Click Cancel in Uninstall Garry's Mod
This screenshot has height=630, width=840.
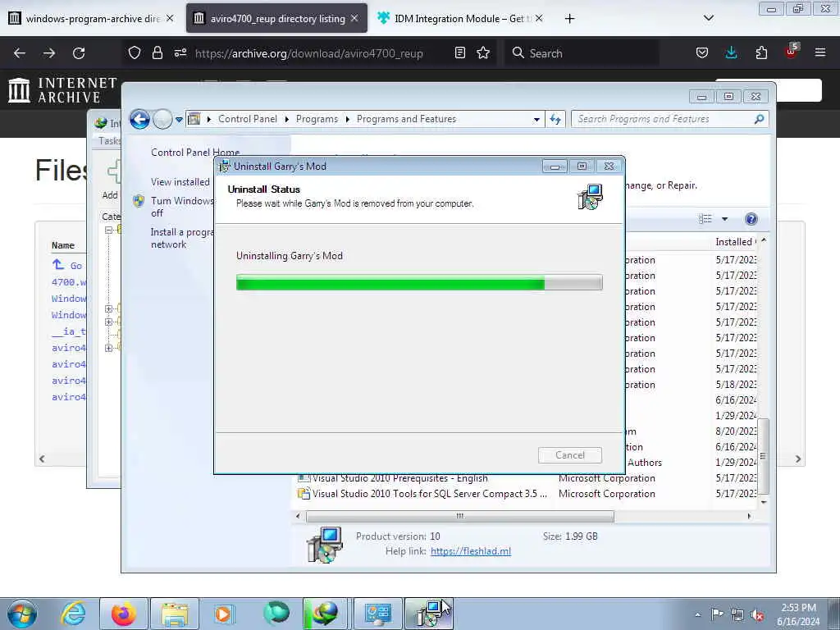pyautogui.click(x=570, y=455)
